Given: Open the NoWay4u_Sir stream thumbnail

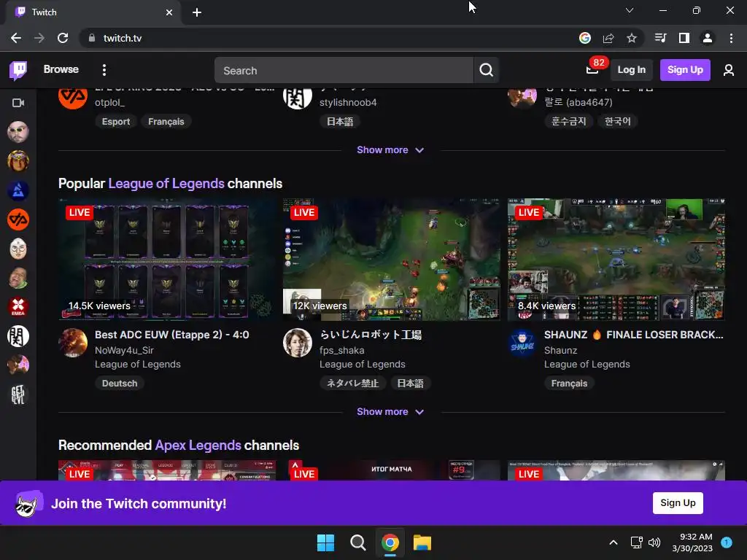Looking at the screenshot, I should click(x=167, y=260).
